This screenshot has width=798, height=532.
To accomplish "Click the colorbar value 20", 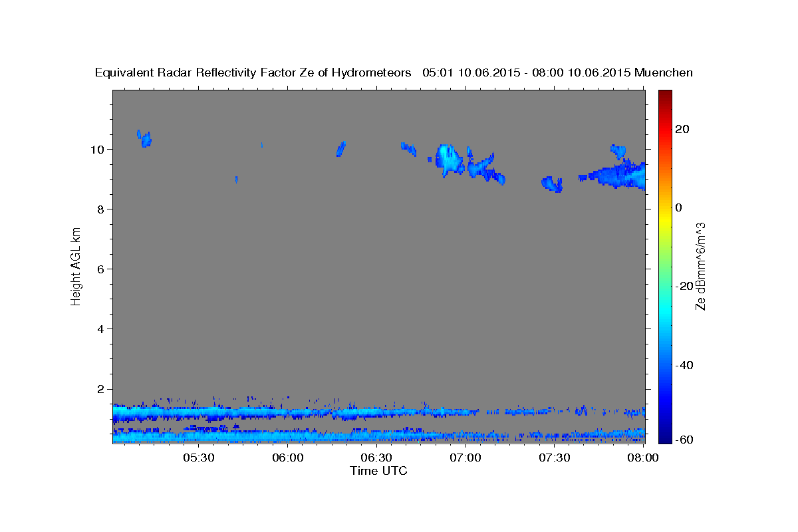I will (x=682, y=129).
